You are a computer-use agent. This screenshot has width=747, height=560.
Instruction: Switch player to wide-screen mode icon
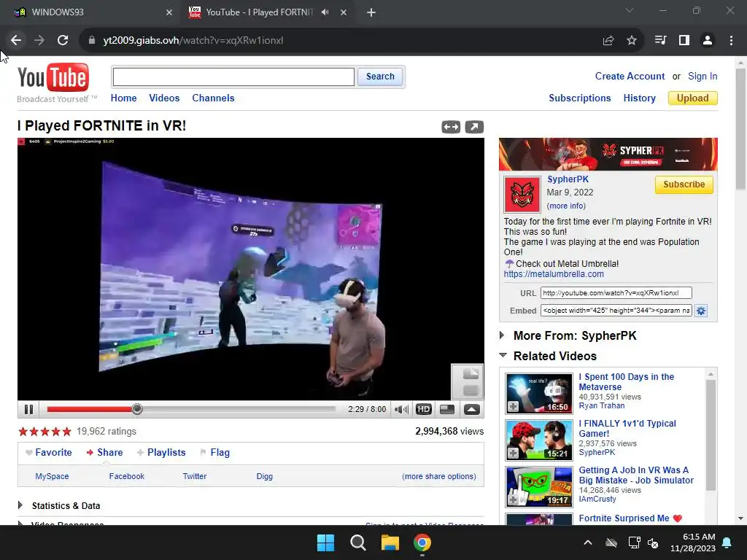[x=447, y=410]
